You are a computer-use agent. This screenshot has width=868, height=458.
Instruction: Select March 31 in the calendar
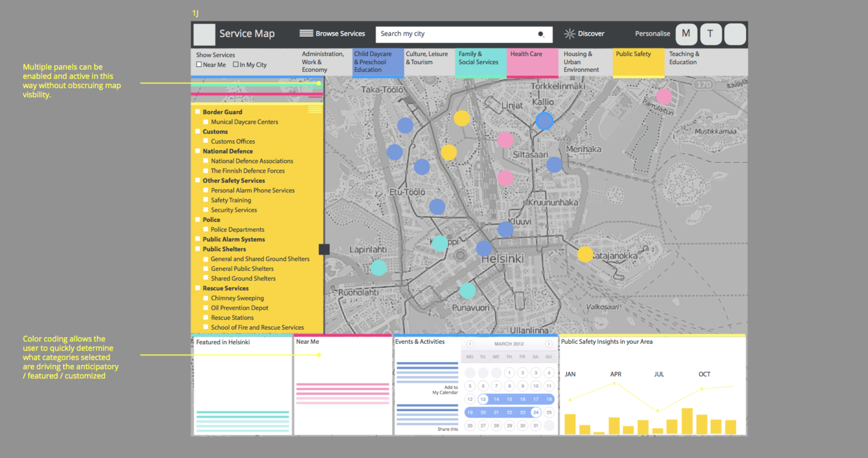coord(536,425)
